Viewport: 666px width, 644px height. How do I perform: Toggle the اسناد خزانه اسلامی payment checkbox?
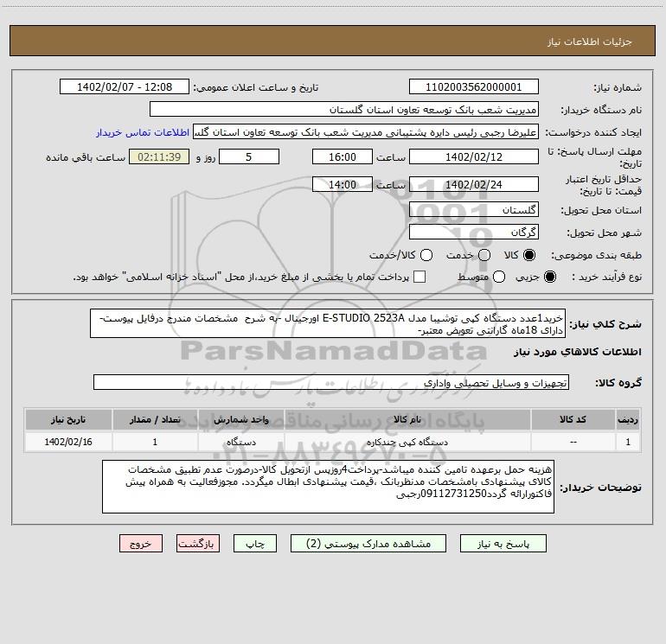click(x=419, y=277)
